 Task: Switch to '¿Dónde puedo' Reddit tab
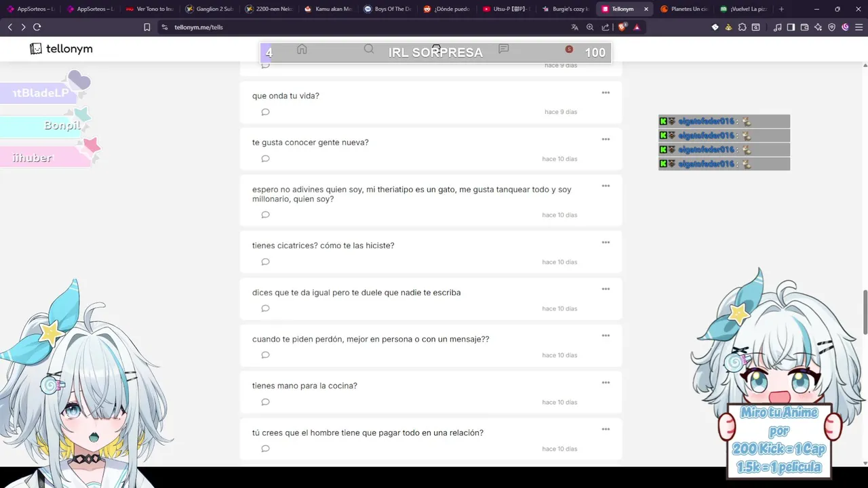[x=447, y=9]
